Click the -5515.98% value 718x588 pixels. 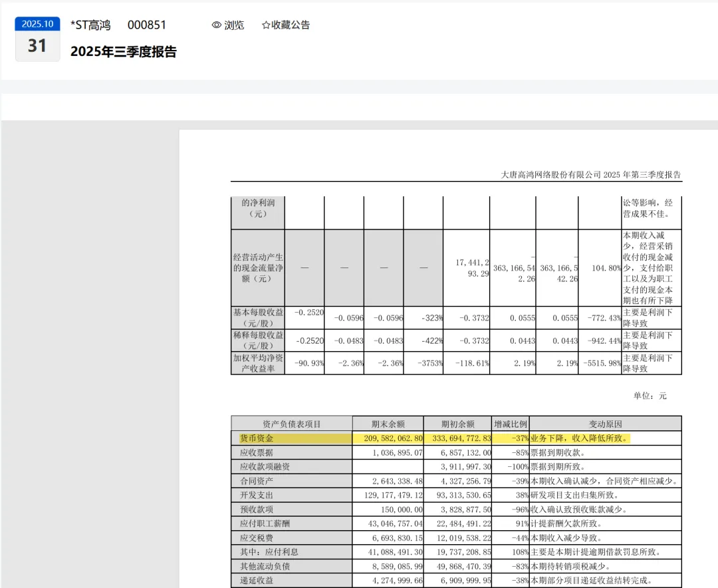(x=602, y=363)
